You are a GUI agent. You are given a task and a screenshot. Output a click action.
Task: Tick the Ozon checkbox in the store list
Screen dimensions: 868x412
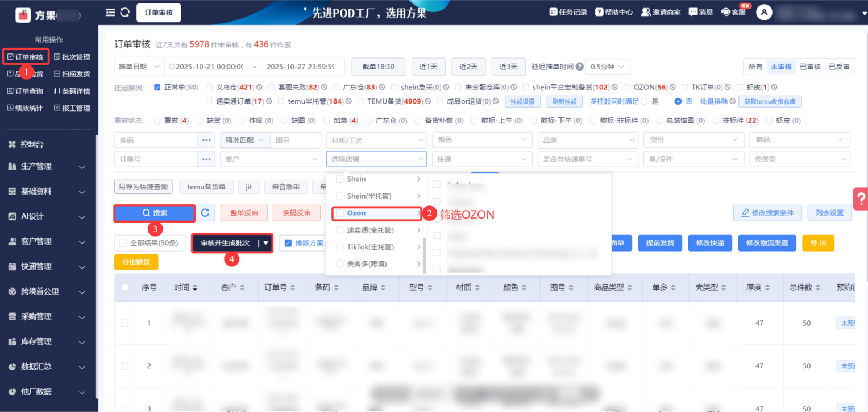(x=340, y=213)
